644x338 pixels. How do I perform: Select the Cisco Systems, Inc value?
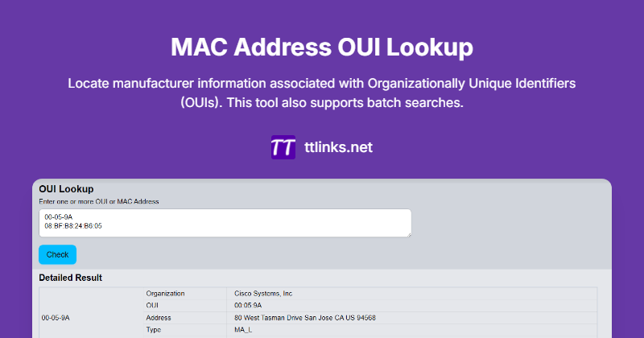click(263, 294)
